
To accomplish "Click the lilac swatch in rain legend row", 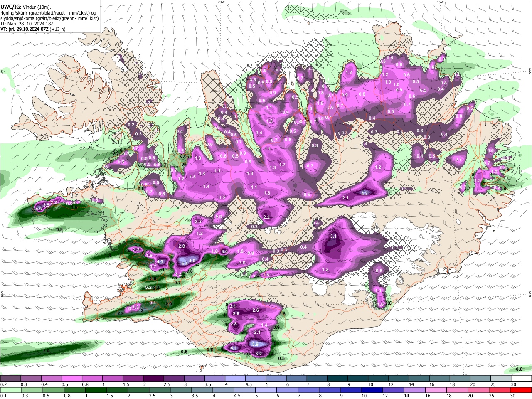I will (x=415, y=390).
